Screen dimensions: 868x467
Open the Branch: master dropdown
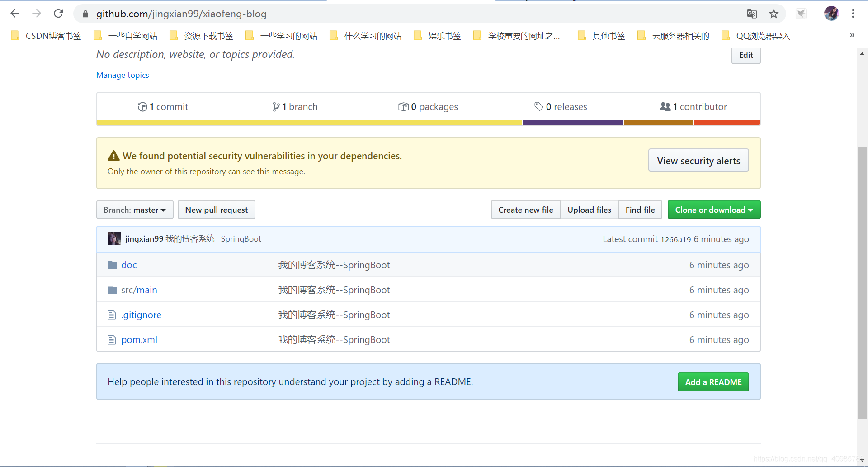click(135, 210)
